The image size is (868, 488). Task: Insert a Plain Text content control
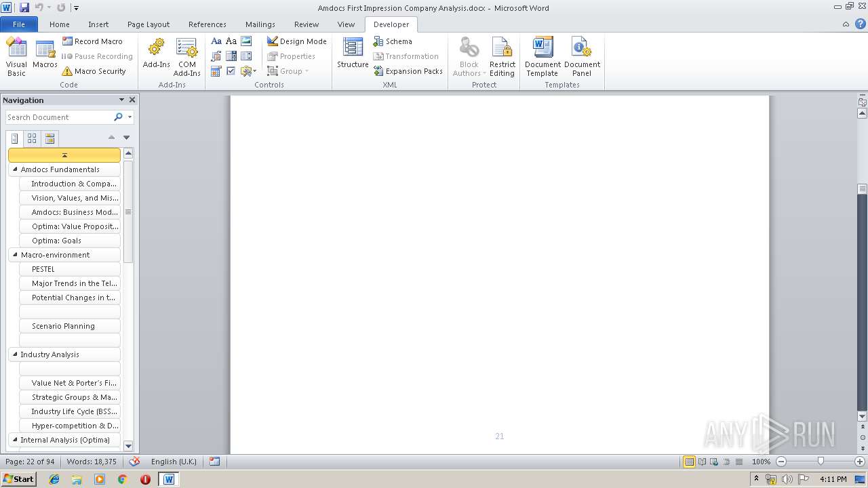click(231, 41)
